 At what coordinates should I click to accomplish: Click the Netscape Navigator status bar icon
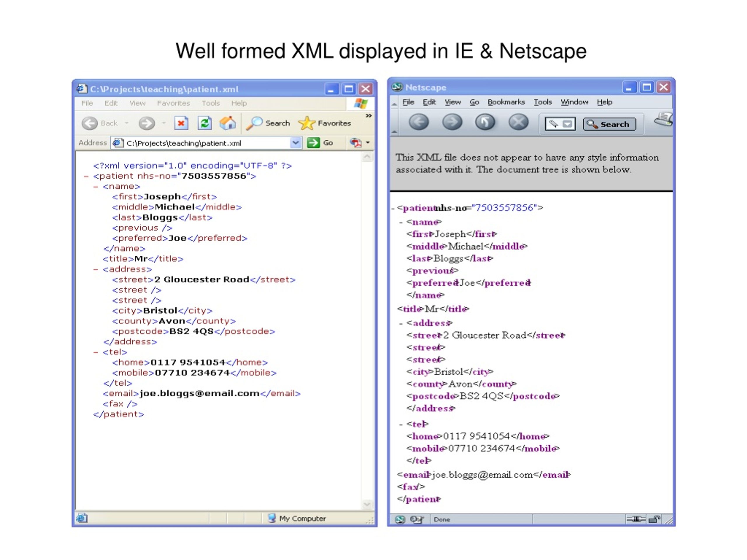pyautogui.click(x=400, y=519)
